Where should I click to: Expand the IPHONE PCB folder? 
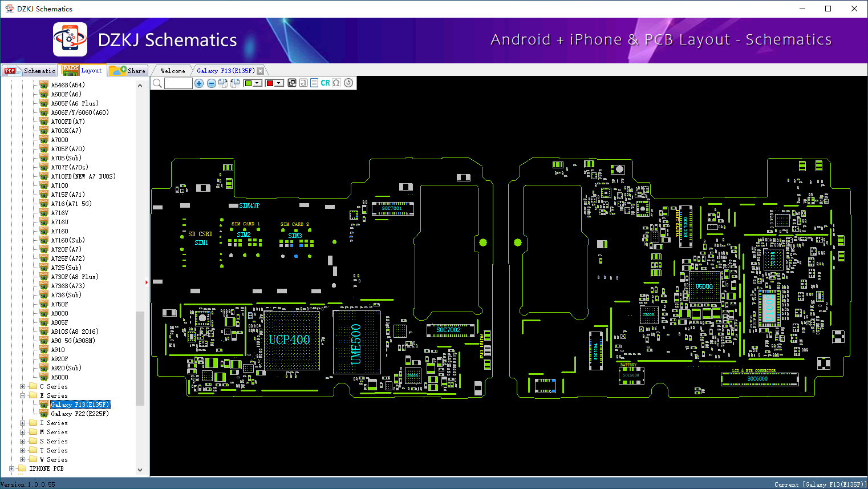tap(11, 468)
